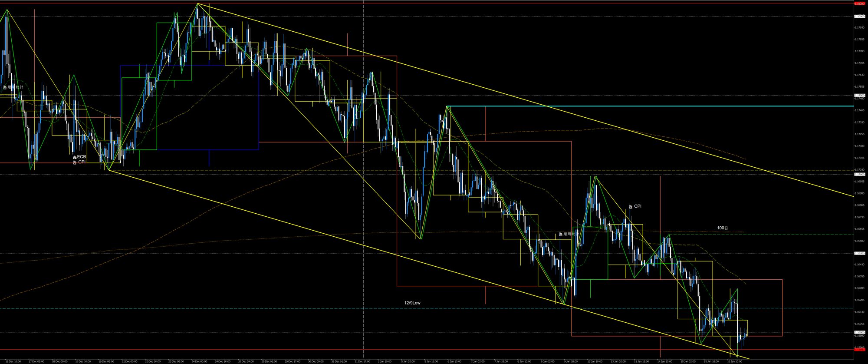Viewport: 868px width, 364px height.
Task: Select the cyan horizontal resistance line
Action: tap(651, 106)
